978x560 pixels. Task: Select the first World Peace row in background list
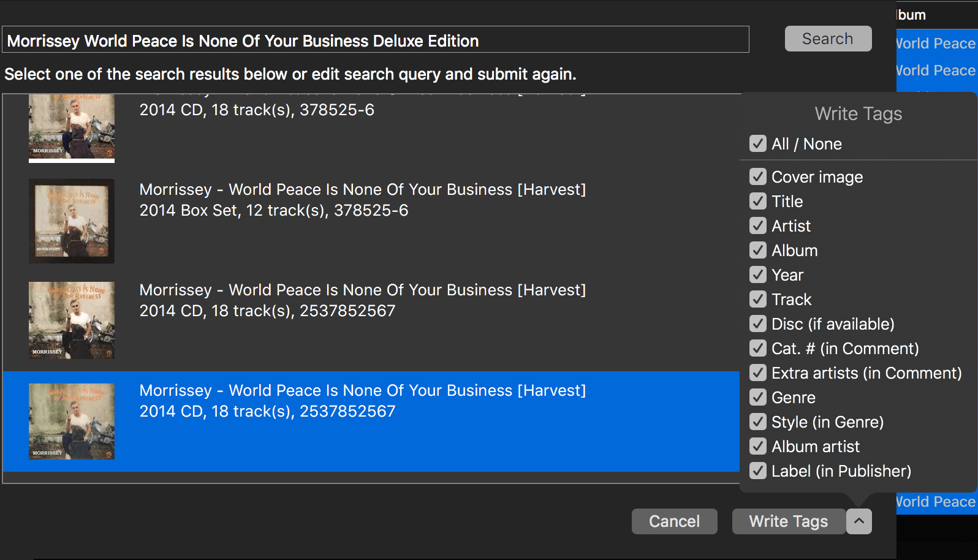pos(937,44)
